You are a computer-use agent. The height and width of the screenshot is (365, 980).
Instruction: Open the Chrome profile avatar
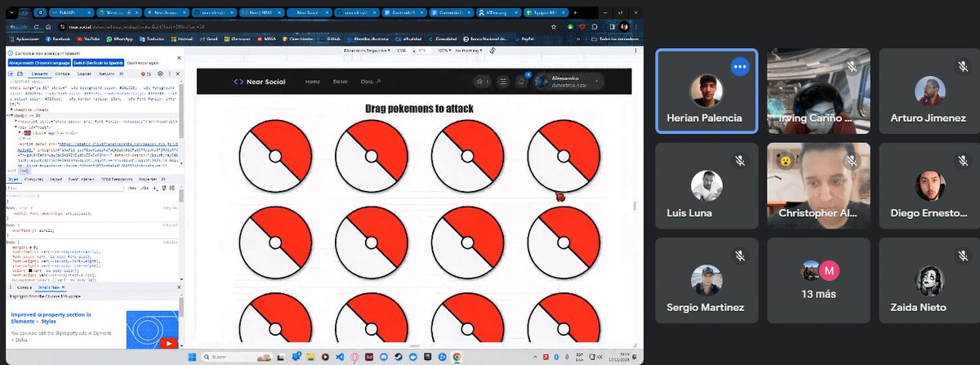624,27
